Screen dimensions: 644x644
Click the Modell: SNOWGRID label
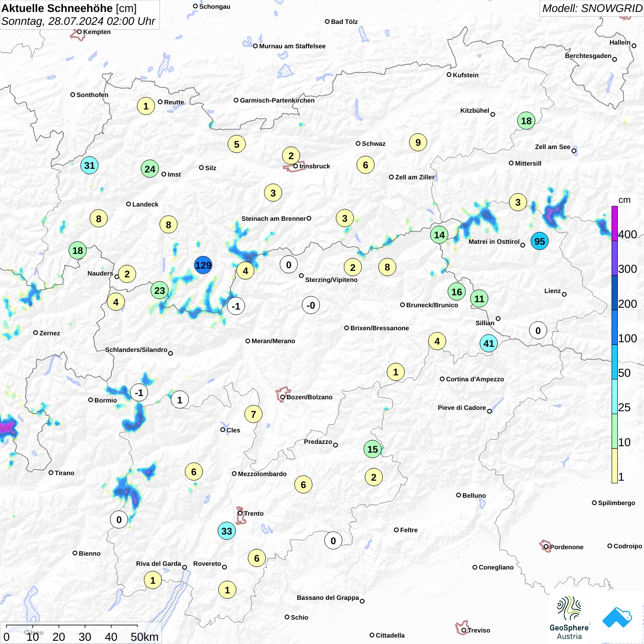click(592, 8)
